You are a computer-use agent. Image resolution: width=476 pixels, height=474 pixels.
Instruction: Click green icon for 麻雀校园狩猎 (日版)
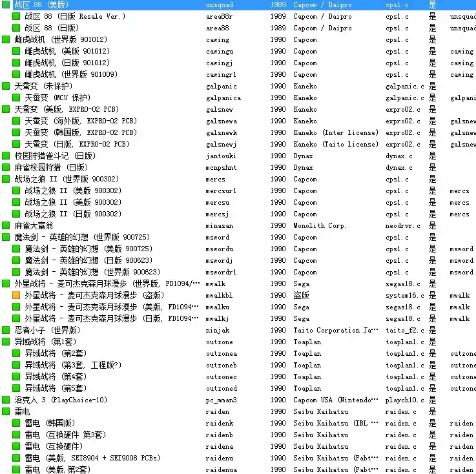6,167
